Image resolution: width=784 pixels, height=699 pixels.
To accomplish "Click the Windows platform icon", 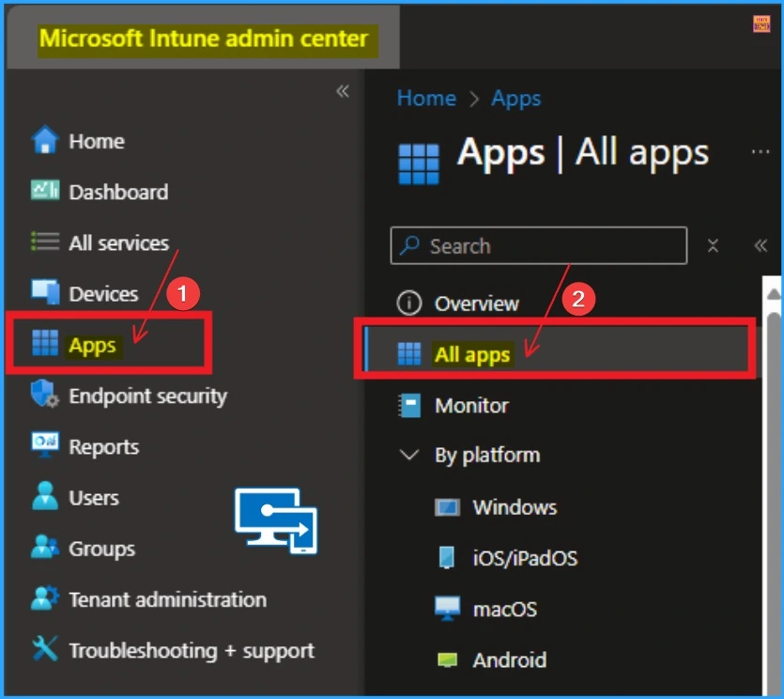I will coord(447,508).
